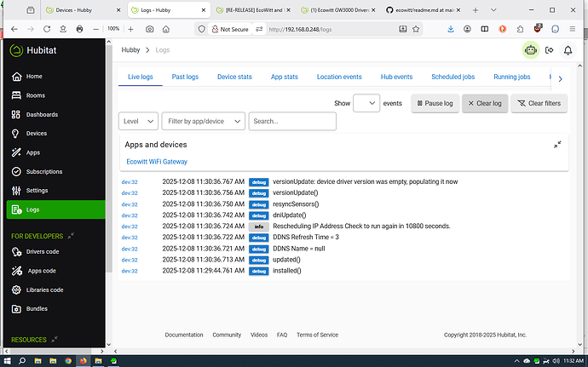Click Hubby breadcrumb link
This screenshot has width=588, height=367.
click(x=130, y=50)
